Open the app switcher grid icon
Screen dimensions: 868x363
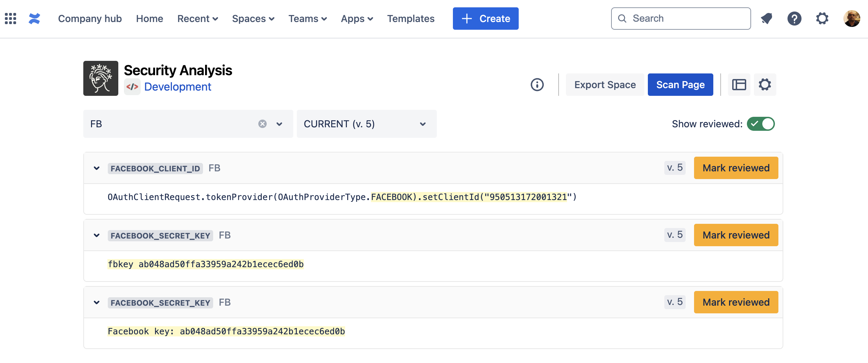(10, 19)
